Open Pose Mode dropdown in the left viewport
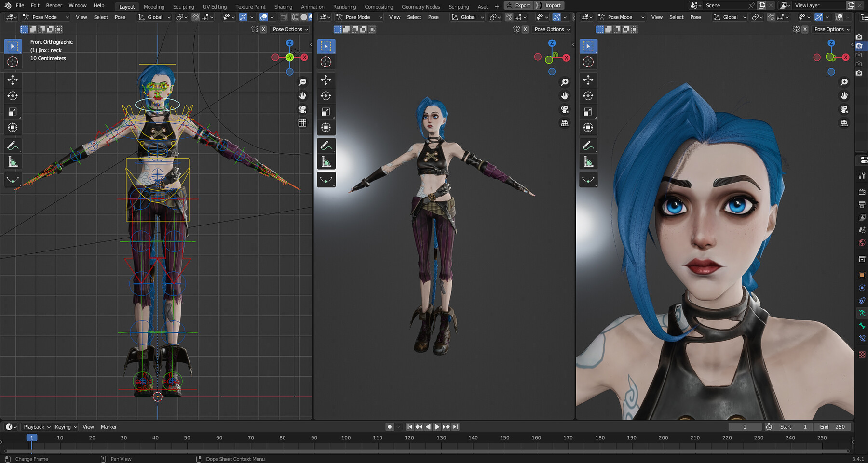Screen dimensions: 868x463 click(x=46, y=17)
